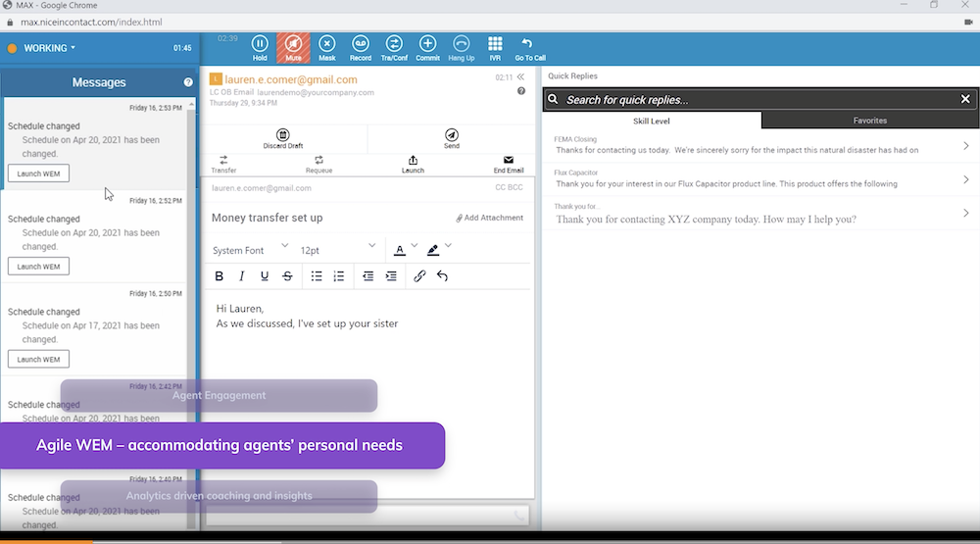Expand the text color picker arrow
The width and height of the screenshot is (980, 544).
pos(414,246)
